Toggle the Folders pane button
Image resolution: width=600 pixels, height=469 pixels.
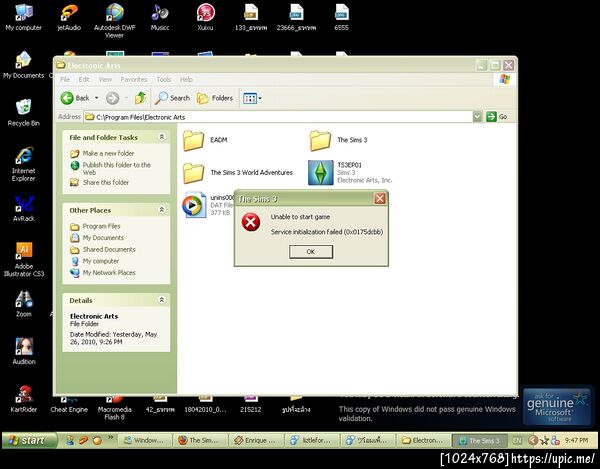(215, 98)
